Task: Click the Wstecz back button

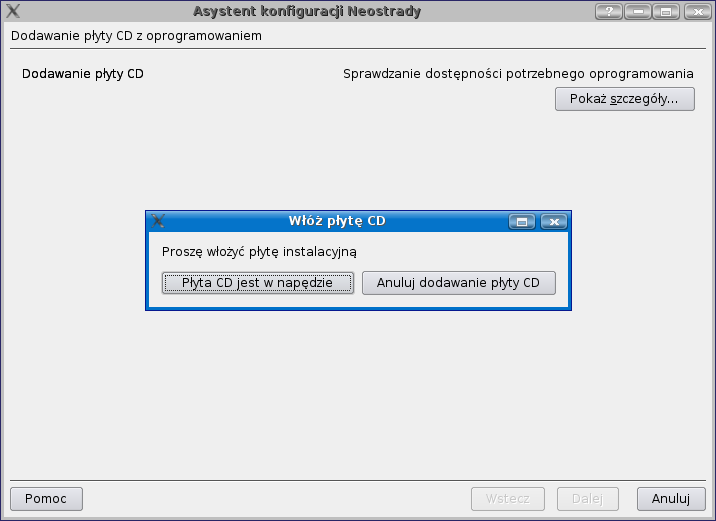Action: pyautogui.click(x=508, y=498)
